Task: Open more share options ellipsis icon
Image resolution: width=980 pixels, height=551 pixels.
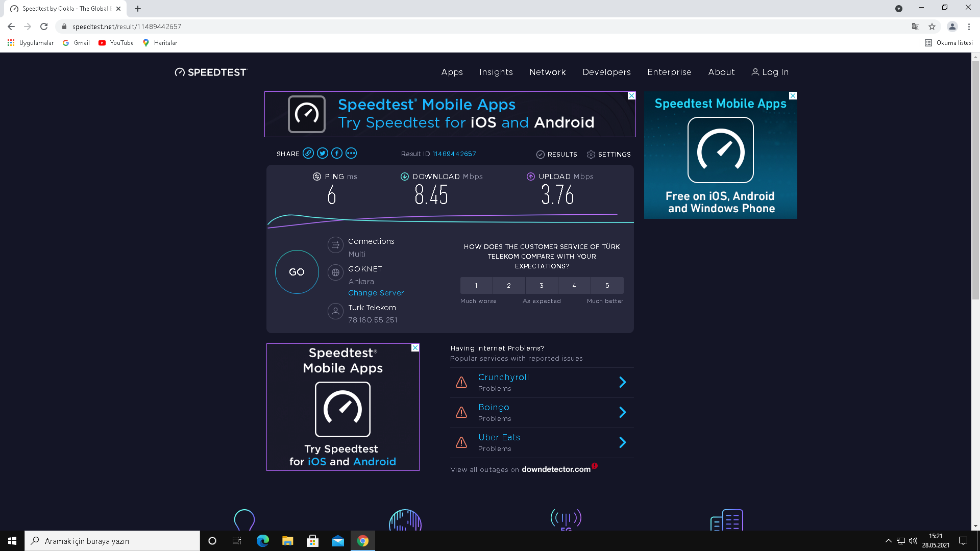Action: coord(351,153)
